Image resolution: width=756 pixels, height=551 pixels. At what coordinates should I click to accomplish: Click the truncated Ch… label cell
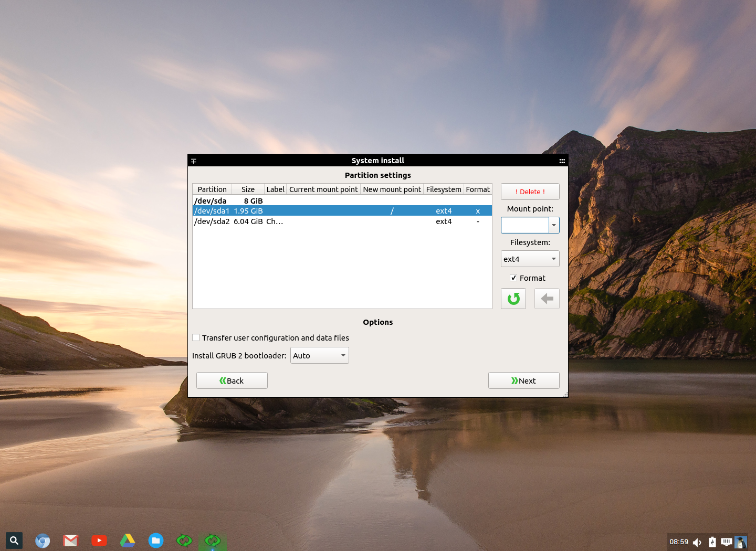coord(275,221)
